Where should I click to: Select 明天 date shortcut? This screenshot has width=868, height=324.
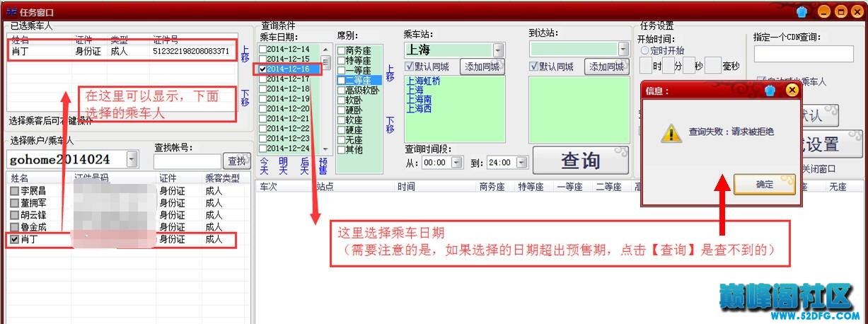click(284, 166)
